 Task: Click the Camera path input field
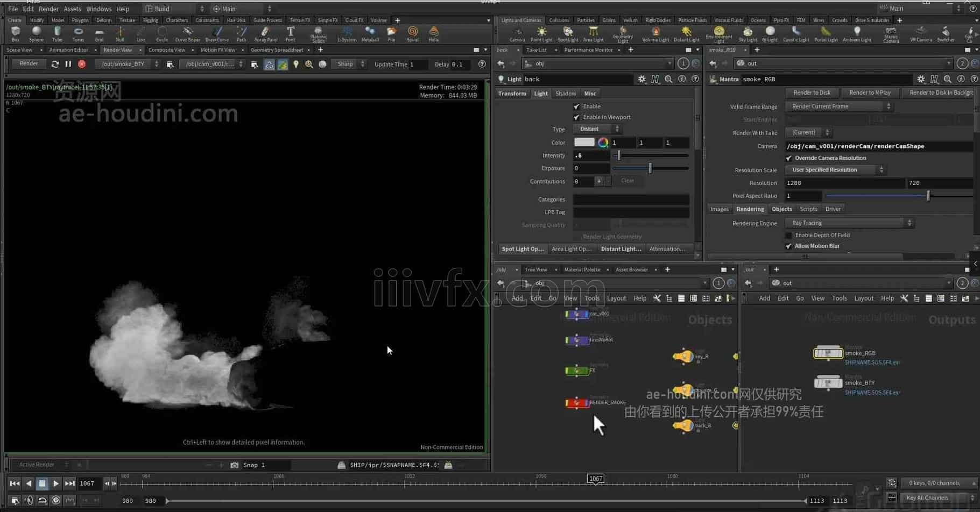coord(878,146)
